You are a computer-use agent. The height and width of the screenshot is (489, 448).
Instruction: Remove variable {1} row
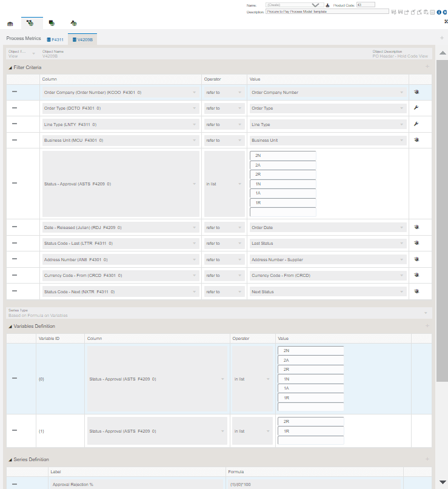[15, 430]
